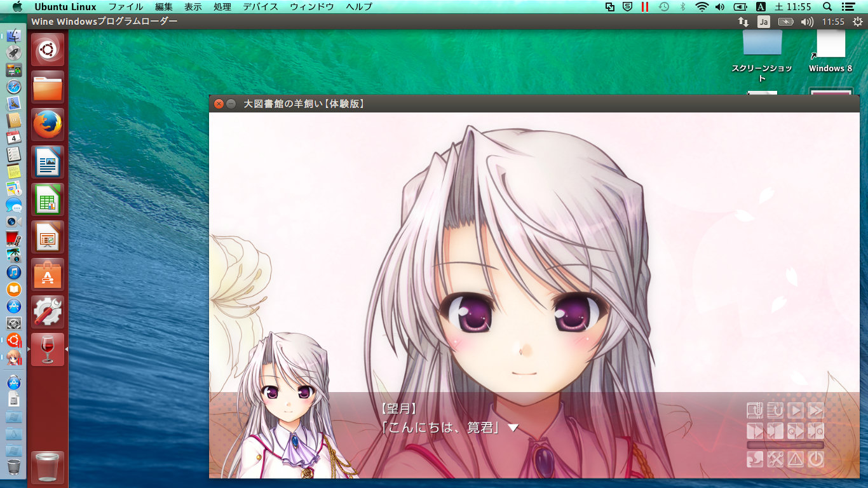Open Messages speech bubbles in Mac dock

[13, 205]
